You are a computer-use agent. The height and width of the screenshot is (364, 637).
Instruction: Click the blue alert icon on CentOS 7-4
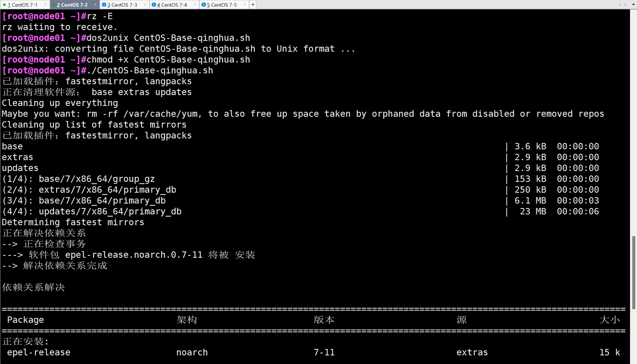[x=154, y=5]
